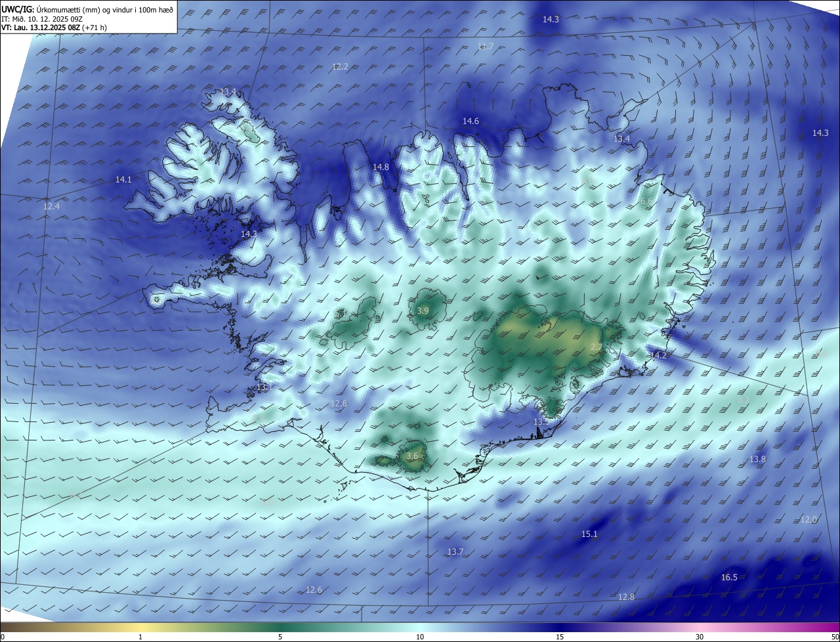
Task: Click the 12.0 value label
Action: [x=808, y=519]
